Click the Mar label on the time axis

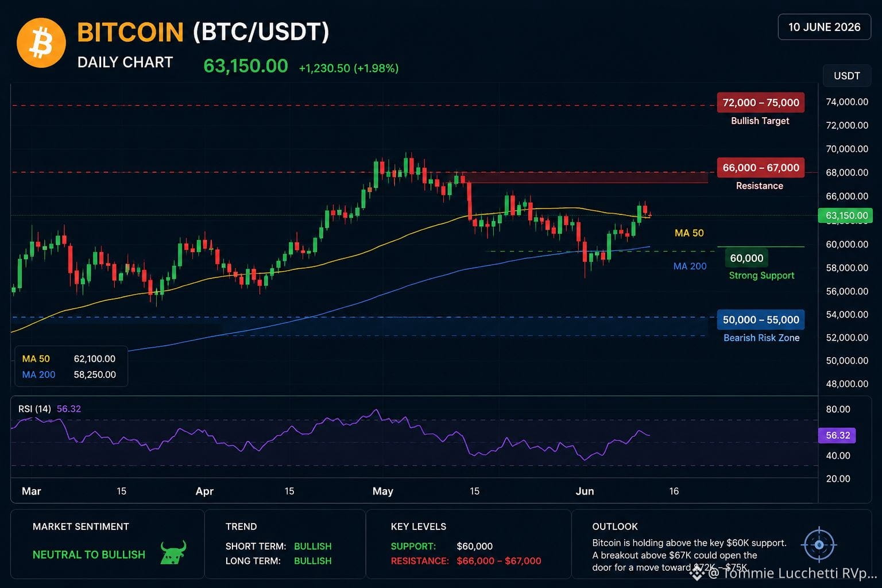click(31, 491)
